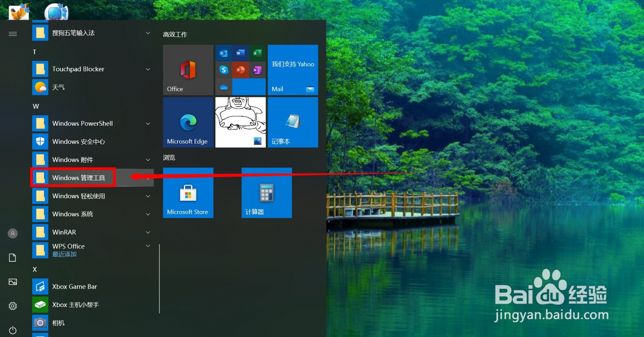
Task: Open the Mail tile with Yahoo text
Action: click(x=293, y=70)
